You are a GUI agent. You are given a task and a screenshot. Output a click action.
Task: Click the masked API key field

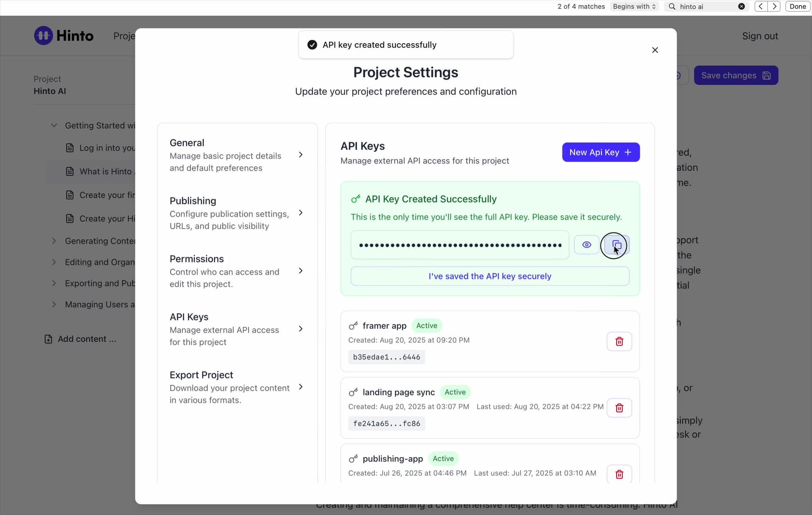tap(460, 245)
